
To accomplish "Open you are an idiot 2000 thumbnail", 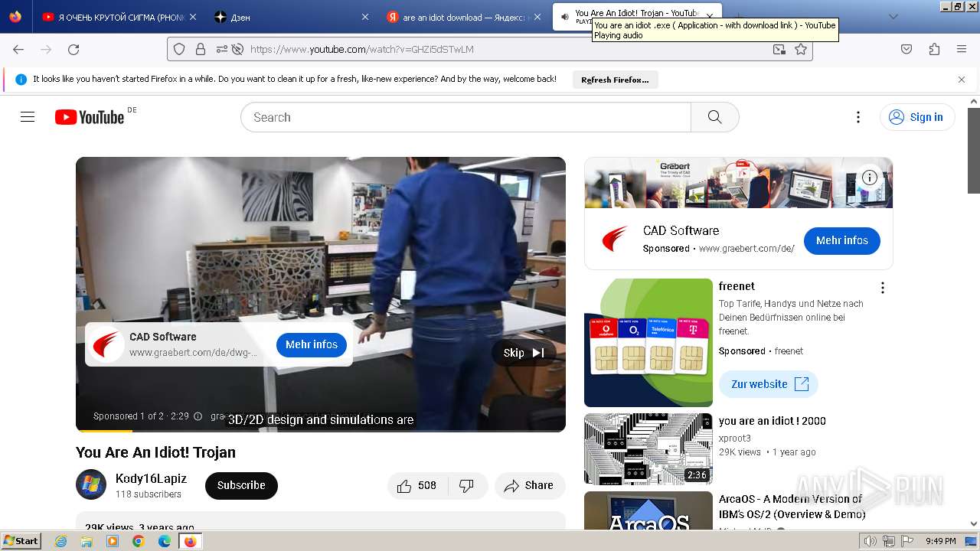I will click(x=648, y=449).
